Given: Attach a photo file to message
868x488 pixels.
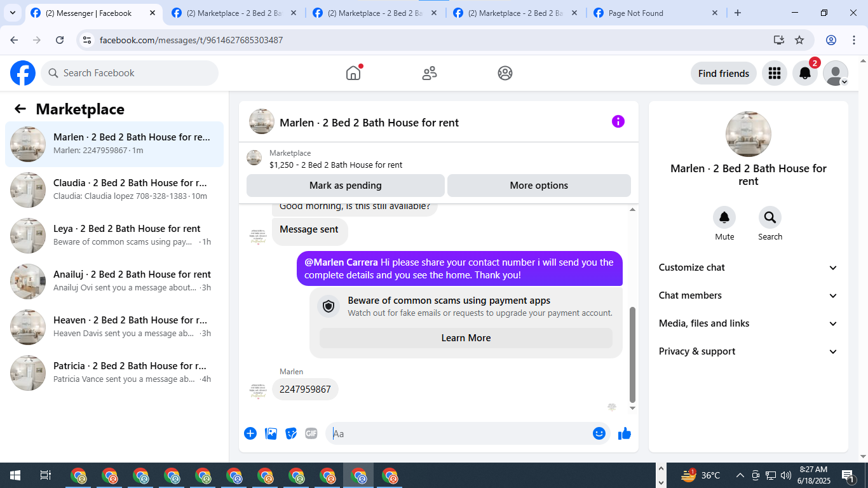Looking at the screenshot, I should pos(271,433).
